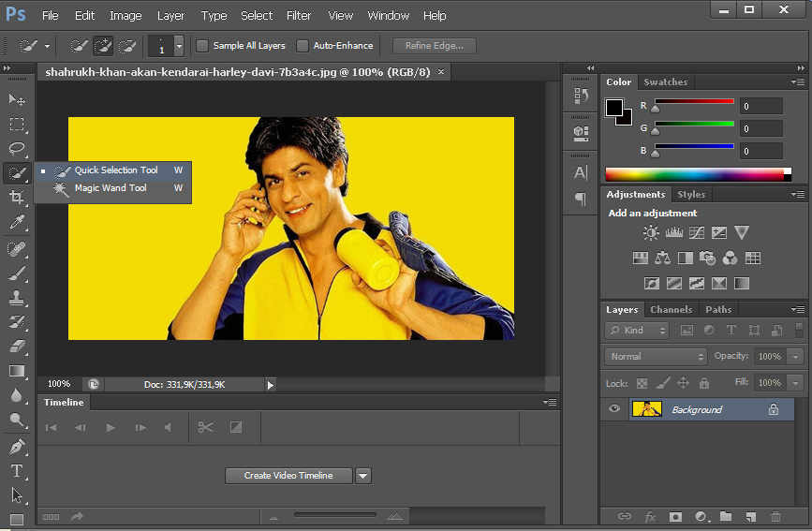The width and height of the screenshot is (812, 531).
Task: Open the Opacity slider dropdown
Action: tap(795, 357)
